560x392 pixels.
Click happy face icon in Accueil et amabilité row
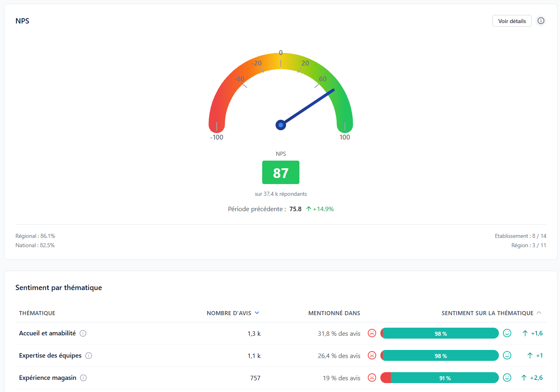point(507,333)
